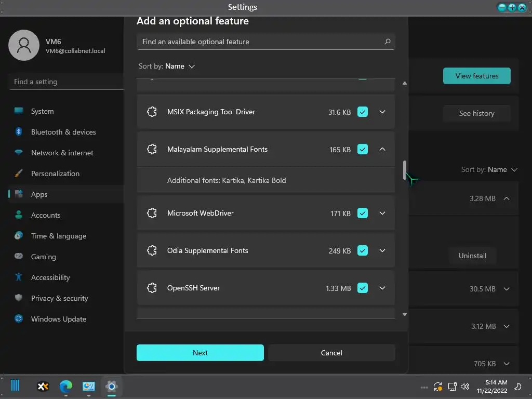
Task: Click the network display tray icon
Action: pyautogui.click(x=452, y=387)
